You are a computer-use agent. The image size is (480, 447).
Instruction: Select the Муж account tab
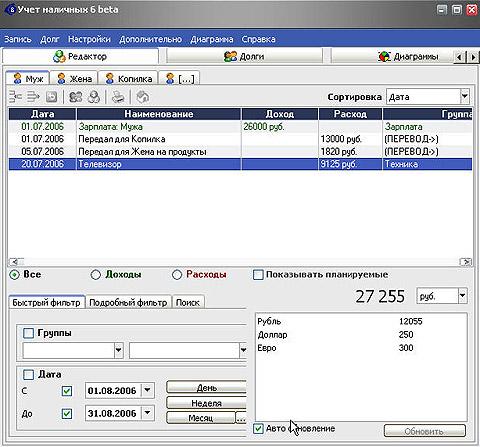[28, 79]
